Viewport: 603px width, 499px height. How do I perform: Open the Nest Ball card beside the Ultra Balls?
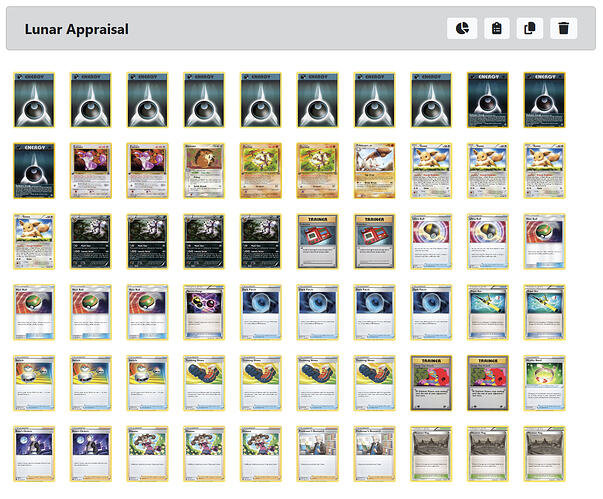tap(544, 241)
